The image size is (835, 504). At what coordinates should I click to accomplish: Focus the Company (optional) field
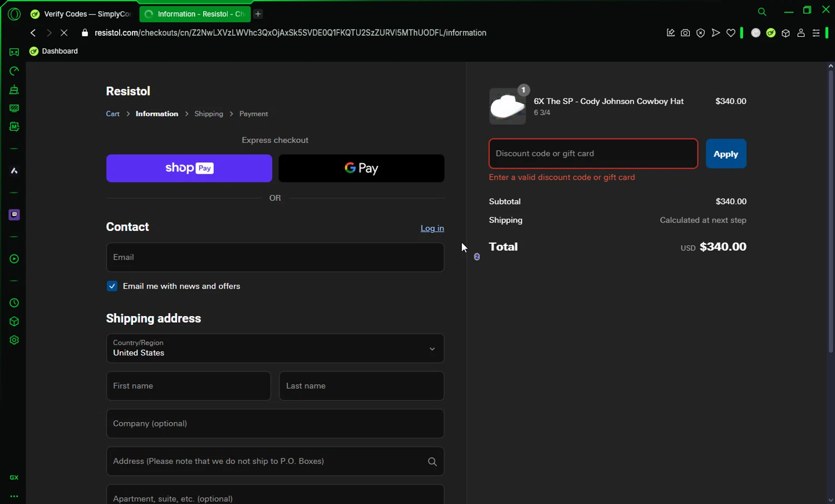coord(275,423)
